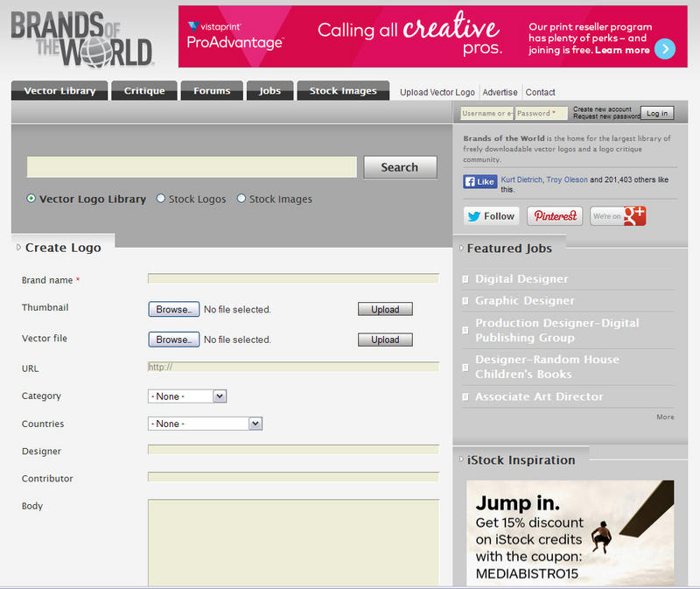Open Kurt Dietrich profile link
The image size is (700, 589).
click(x=521, y=179)
